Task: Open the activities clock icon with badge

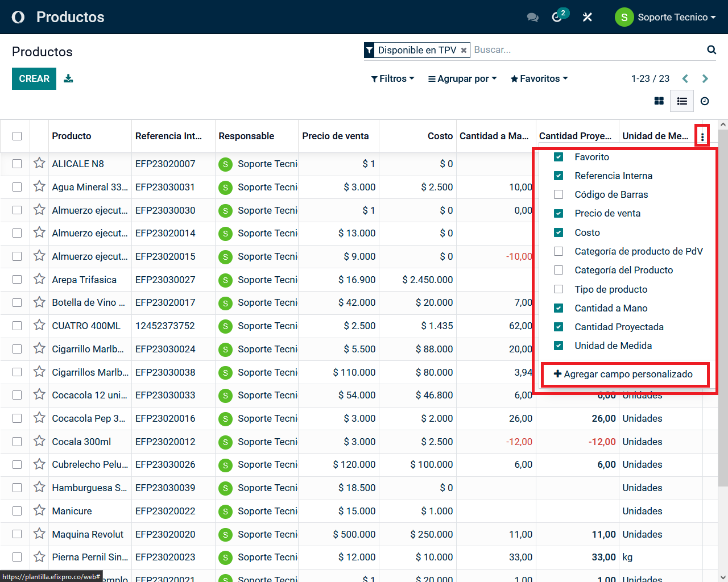Action: click(x=557, y=17)
